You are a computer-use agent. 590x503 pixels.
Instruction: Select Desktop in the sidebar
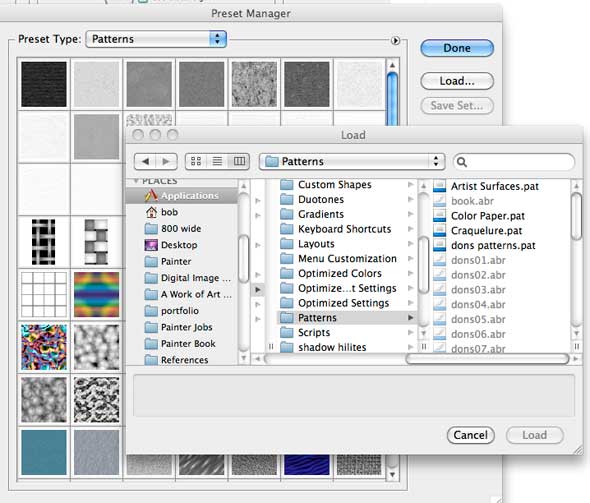(182, 245)
